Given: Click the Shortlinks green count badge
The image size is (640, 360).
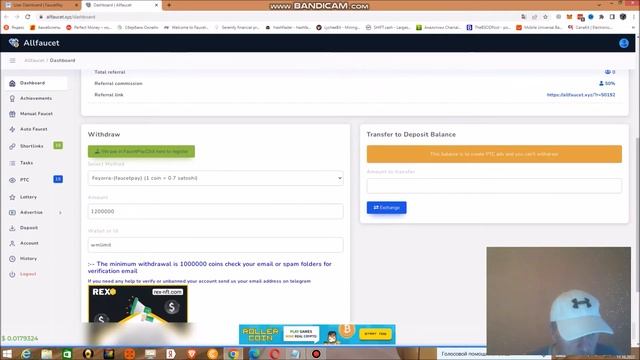Looking at the screenshot, I should click(x=58, y=145).
